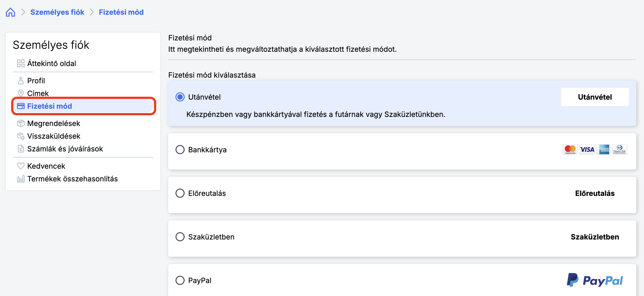Click the Bankkártya option label
Screen dimensions: 644x296
click(207, 150)
